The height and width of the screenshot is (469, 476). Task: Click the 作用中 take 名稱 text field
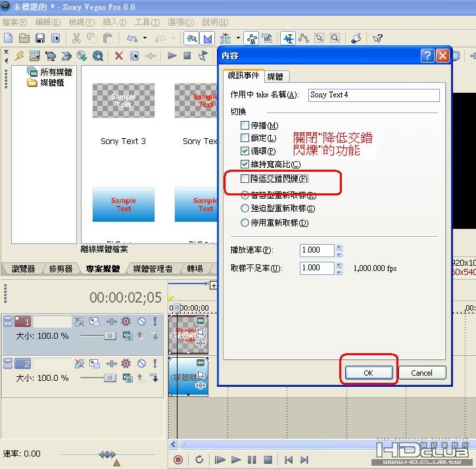(374, 95)
